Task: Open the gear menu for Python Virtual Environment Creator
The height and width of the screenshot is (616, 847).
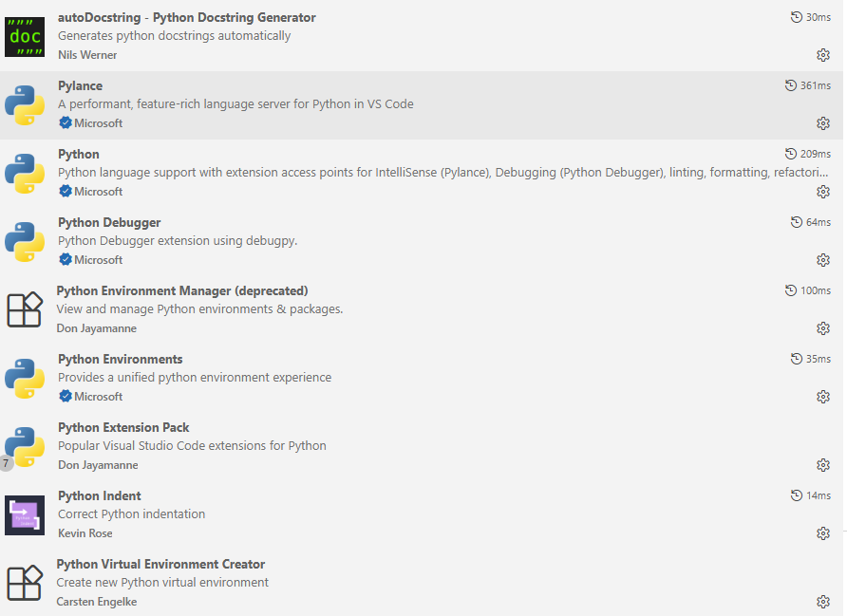Action: coord(823,601)
